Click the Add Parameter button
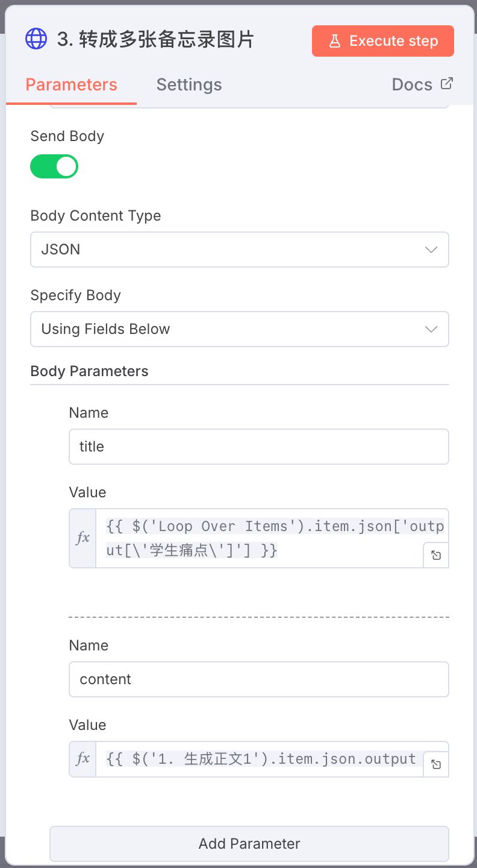The width and height of the screenshot is (477, 868). click(x=249, y=844)
